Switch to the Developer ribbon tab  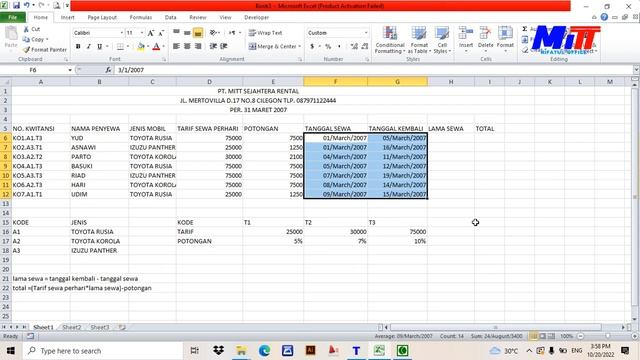coord(256,17)
